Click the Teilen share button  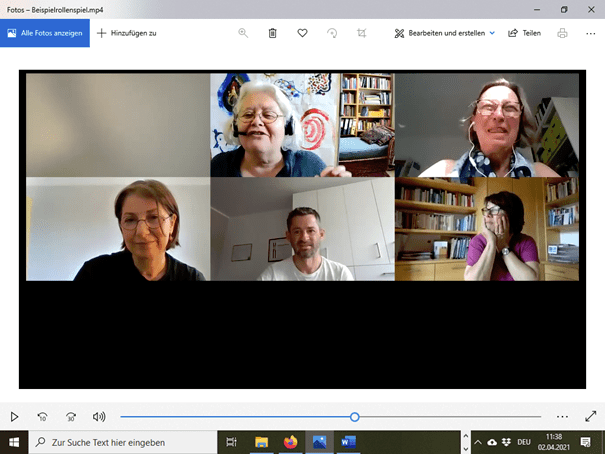(x=525, y=33)
